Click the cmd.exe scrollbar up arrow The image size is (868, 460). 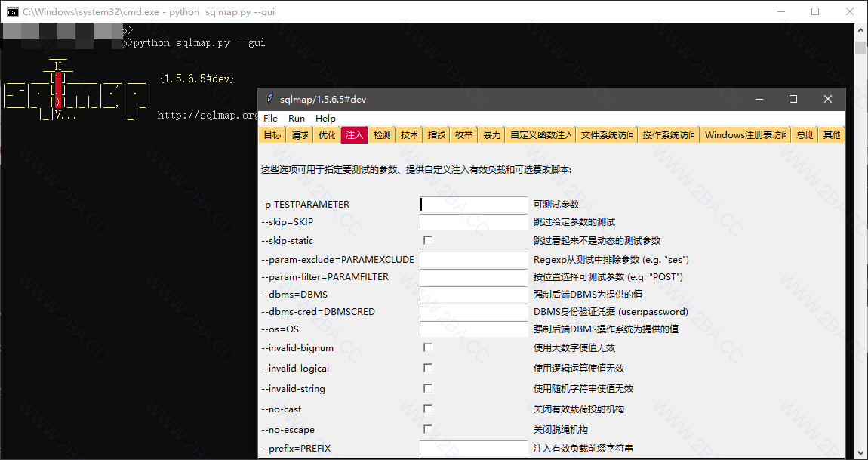(860, 29)
